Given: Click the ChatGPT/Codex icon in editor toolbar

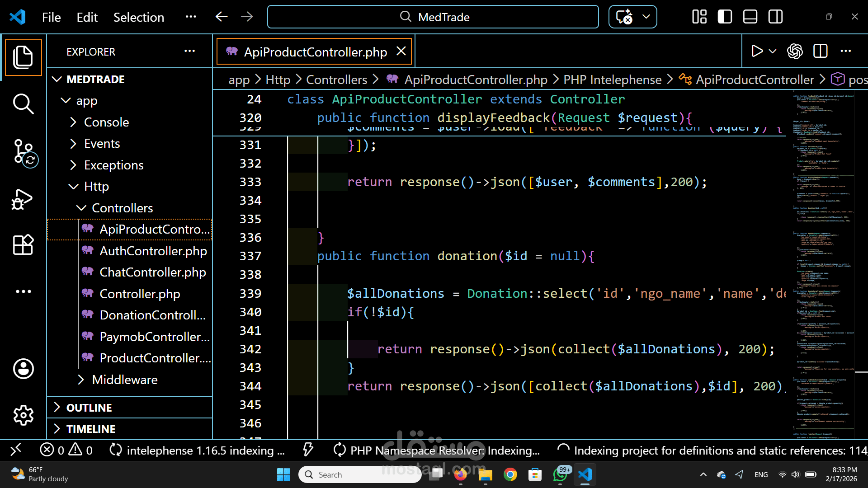Looking at the screenshot, I should pyautogui.click(x=795, y=51).
